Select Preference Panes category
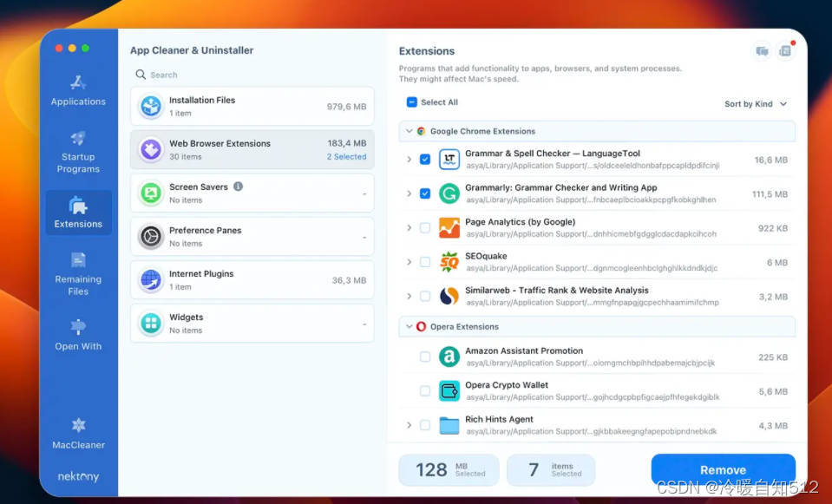 point(252,237)
